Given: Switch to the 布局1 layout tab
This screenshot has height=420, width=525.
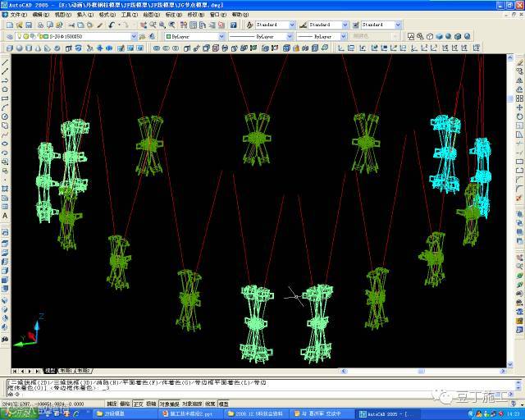Looking at the screenshot, I should (x=66, y=371).
